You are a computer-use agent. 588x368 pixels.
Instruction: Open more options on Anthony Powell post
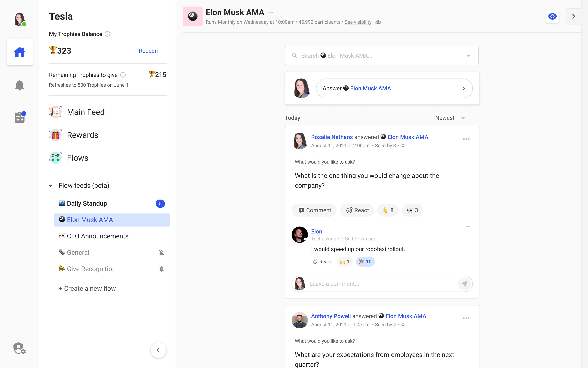click(466, 318)
